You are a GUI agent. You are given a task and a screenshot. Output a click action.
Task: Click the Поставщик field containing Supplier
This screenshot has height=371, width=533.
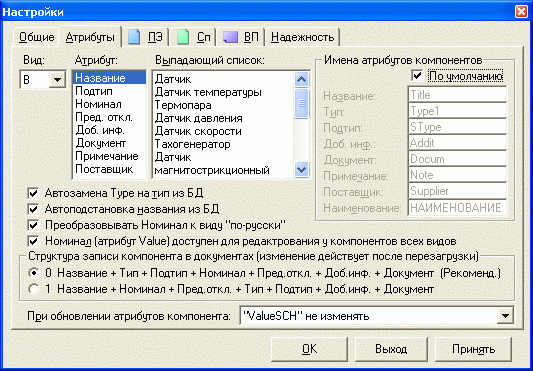pos(457,191)
